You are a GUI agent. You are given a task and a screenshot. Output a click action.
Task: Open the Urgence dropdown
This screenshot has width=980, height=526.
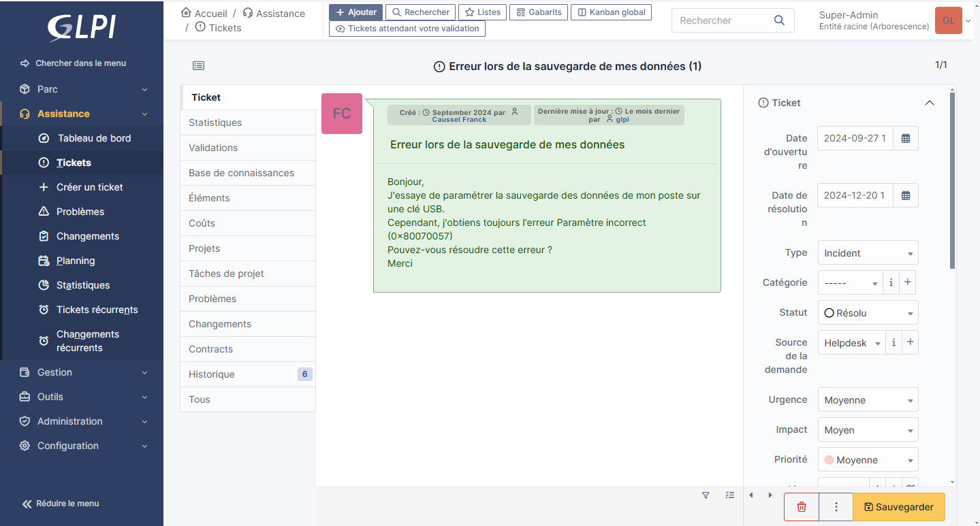[868, 400]
